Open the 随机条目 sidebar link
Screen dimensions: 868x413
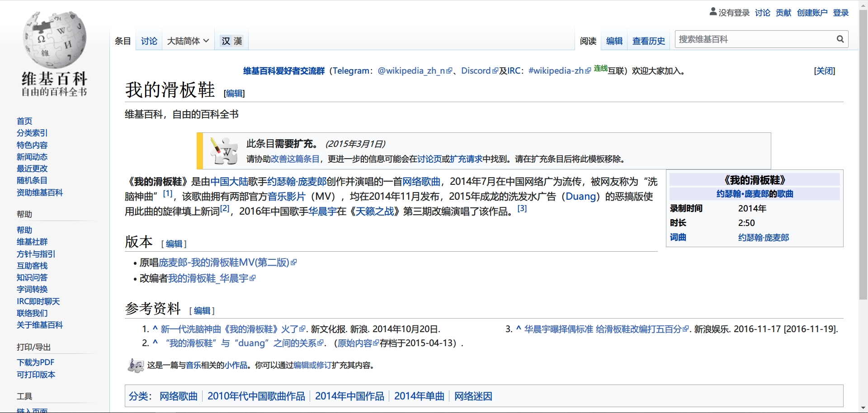[x=32, y=180]
